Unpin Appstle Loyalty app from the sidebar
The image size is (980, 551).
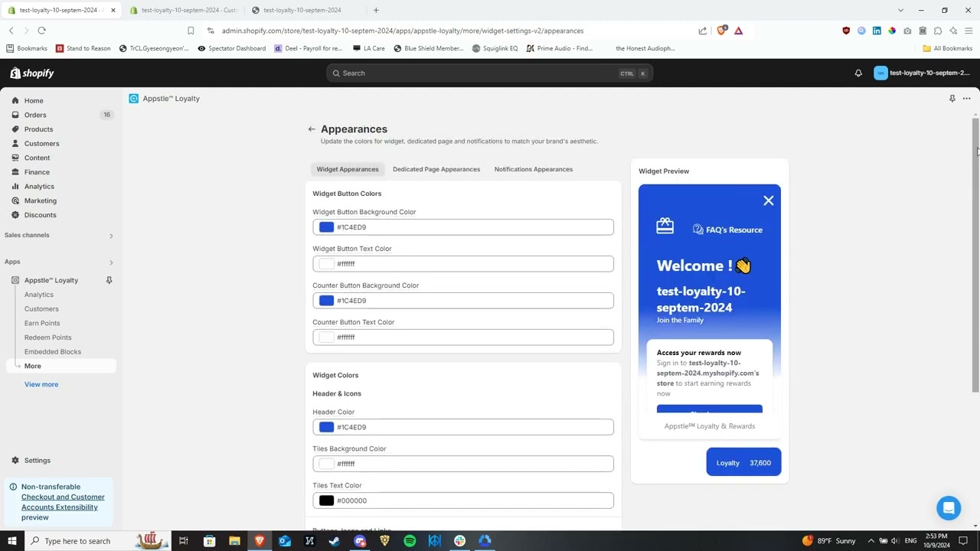[109, 280]
